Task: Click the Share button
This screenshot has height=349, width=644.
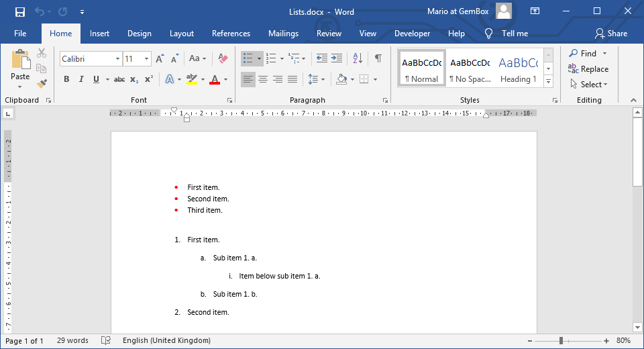Action: pos(611,34)
